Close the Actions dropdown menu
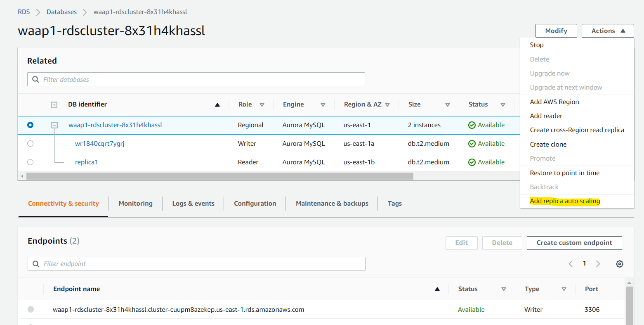The image size is (644, 325). point(608,31)
